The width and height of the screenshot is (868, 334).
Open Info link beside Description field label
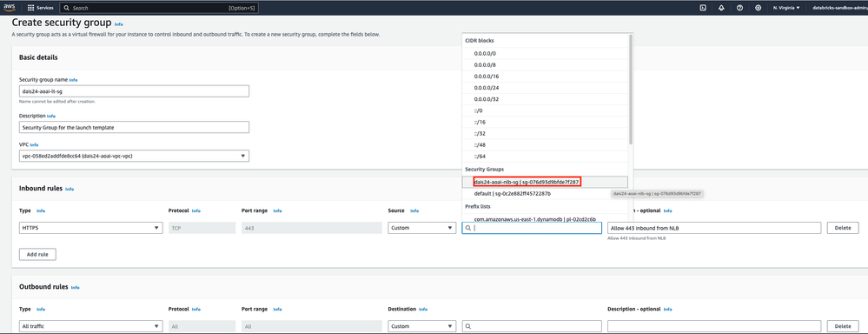point(51,117)
